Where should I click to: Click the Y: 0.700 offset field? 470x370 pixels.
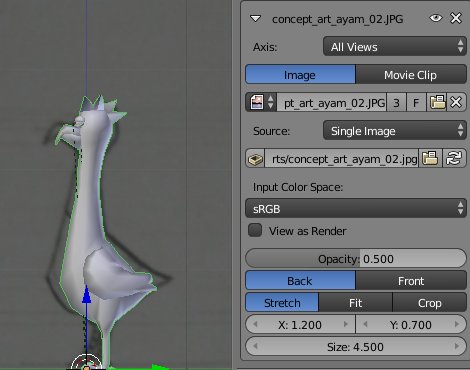pyautogui.click(x=411, y=324)
